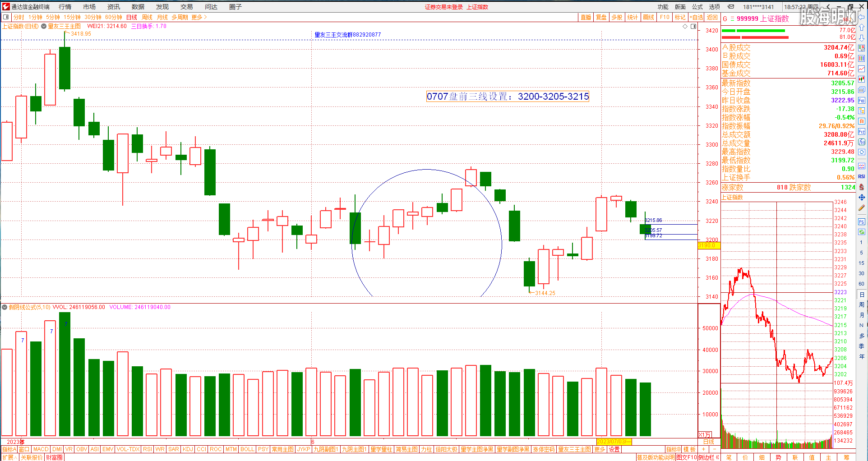Open the mail envelope icon in title bar
The width and height of the screenshot is (868, 461).
[730, 7]
